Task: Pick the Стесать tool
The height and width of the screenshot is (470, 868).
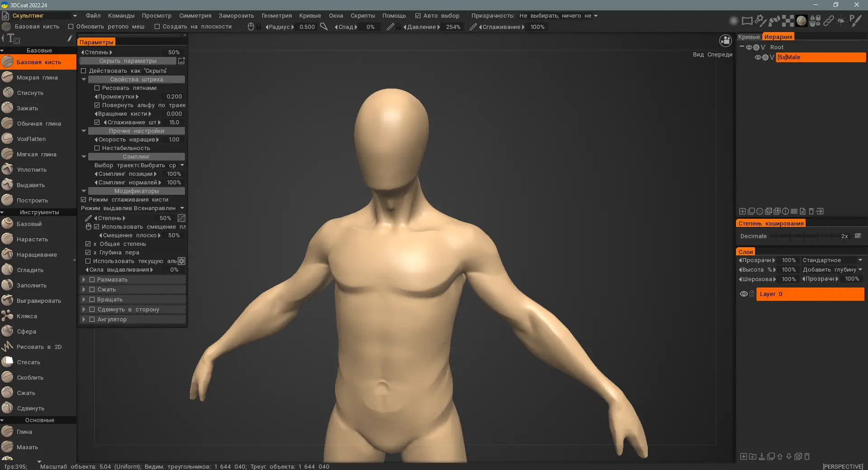Action: click(38, 362)
